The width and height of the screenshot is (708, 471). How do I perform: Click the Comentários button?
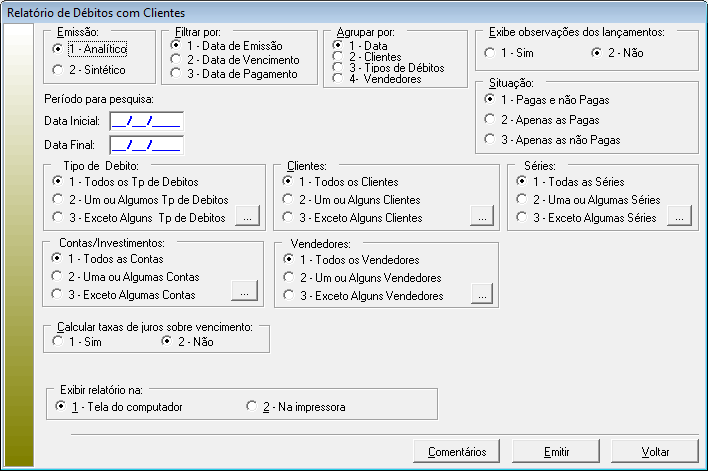tap(456, 451)
